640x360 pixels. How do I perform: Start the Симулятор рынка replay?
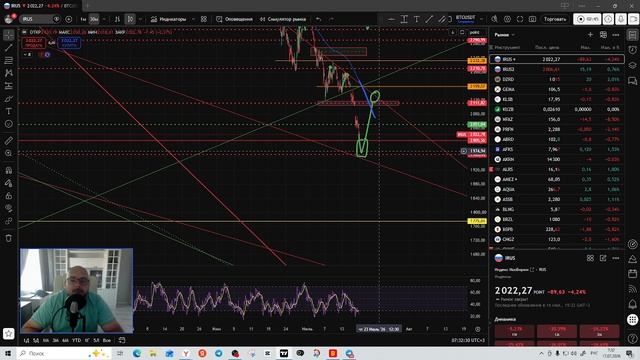pos(283,19)
